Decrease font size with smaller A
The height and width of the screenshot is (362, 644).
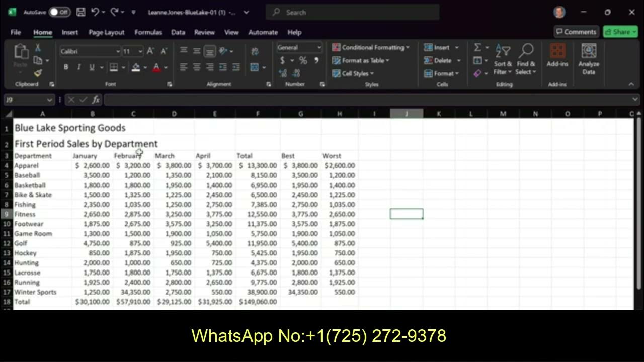coord(164,51)
